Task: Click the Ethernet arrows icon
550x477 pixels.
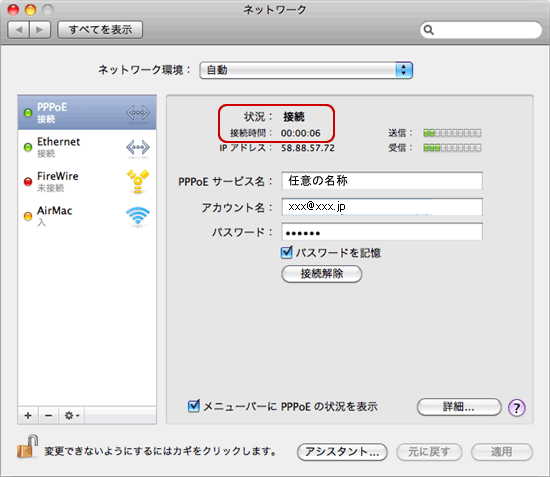Action: tap(138, 147)
